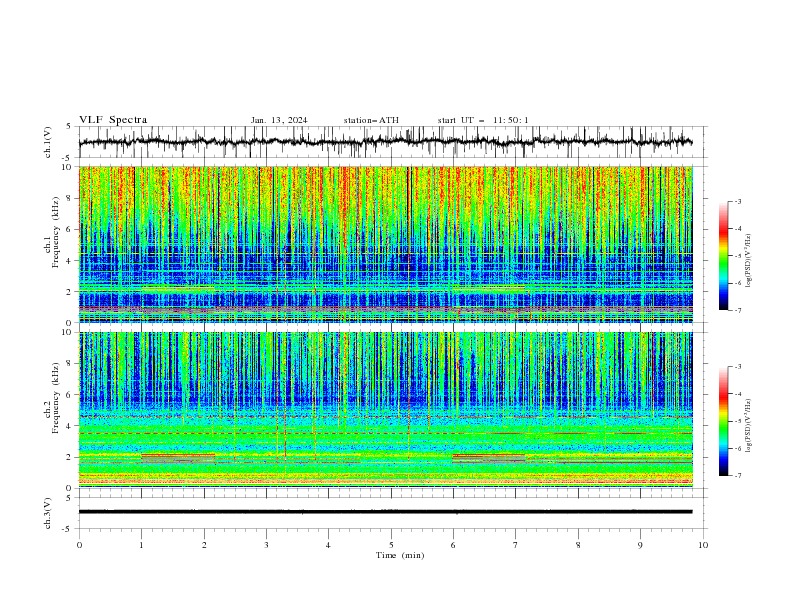Click the "Time (min)" axis title
Viewport: 792px width, 612px height.
coord(400,555)
